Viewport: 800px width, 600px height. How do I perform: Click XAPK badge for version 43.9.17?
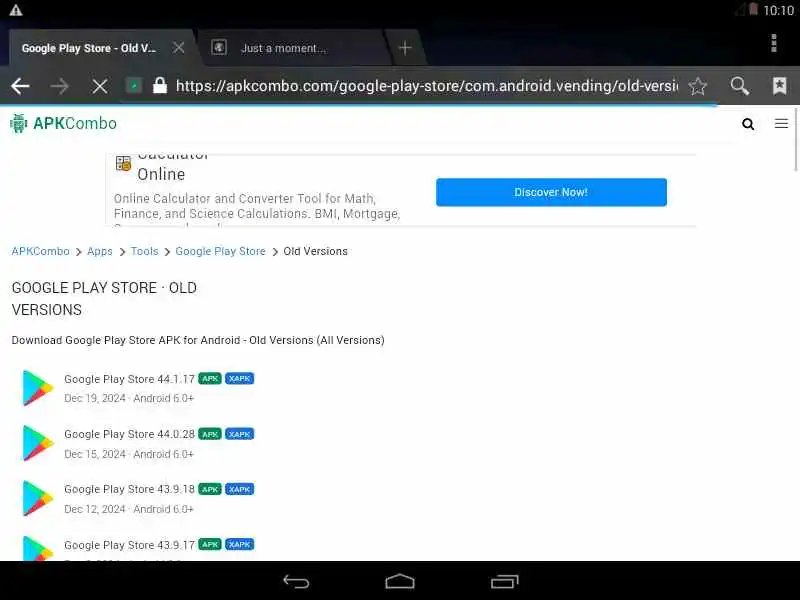pos(239,544)
